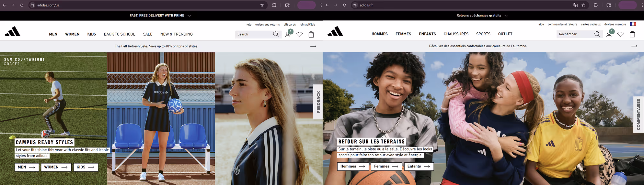Click the site info icon beside adidas.fr

[x=355, y=5]
